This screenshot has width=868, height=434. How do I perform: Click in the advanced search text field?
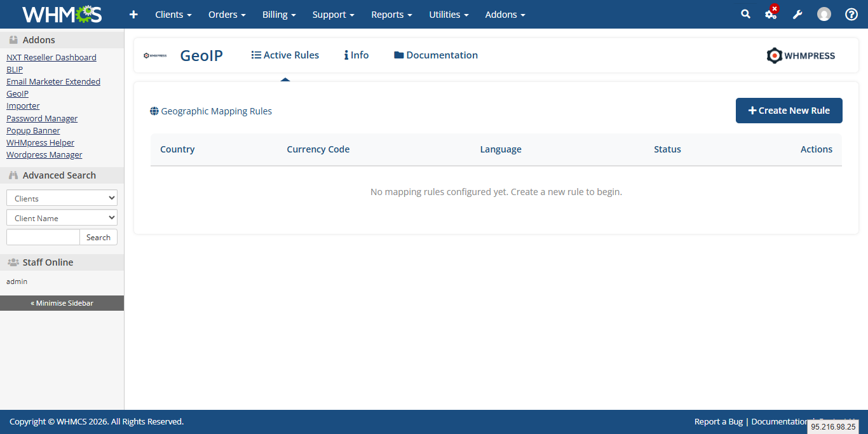tap(43, 237)
